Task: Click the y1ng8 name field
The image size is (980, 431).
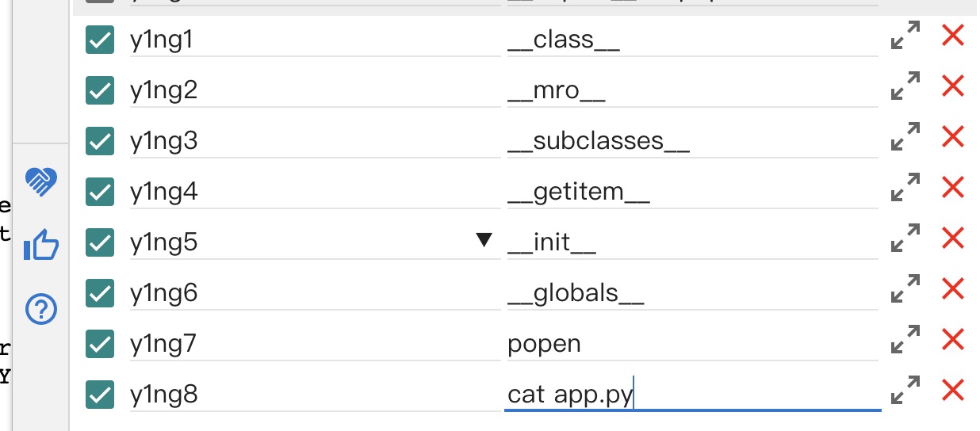Action: (x=315, y=395)
